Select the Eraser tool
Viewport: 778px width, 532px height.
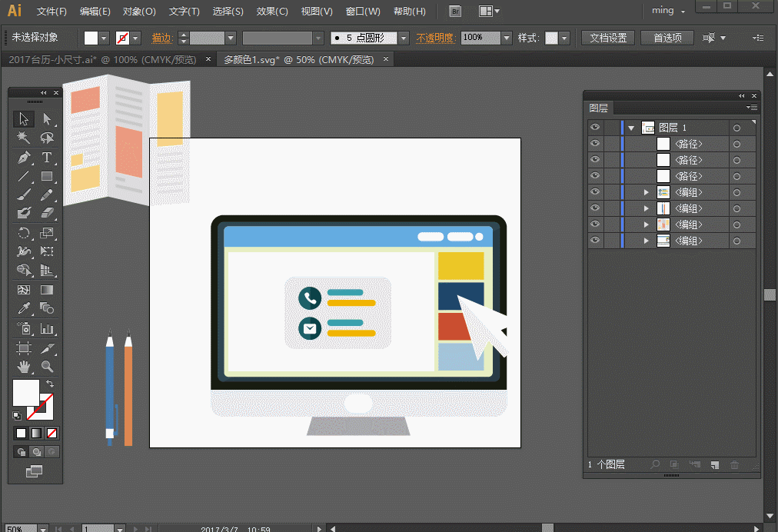[x=47, y=213]
